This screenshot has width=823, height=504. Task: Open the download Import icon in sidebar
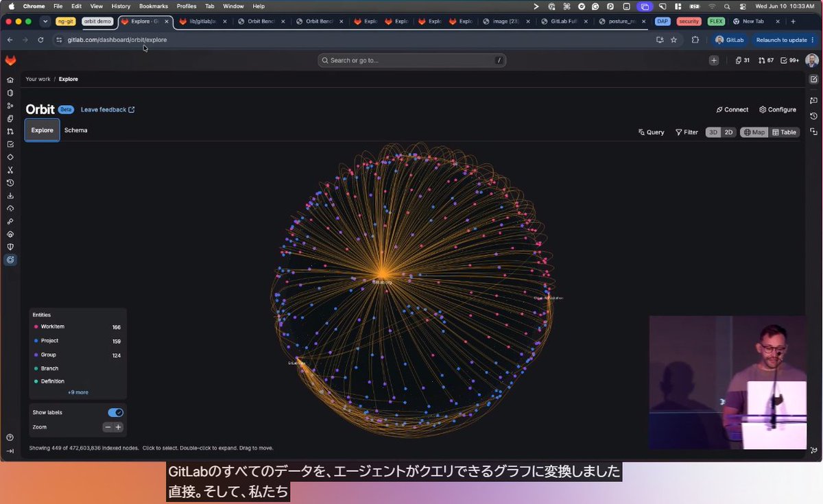tap(10, 195)
